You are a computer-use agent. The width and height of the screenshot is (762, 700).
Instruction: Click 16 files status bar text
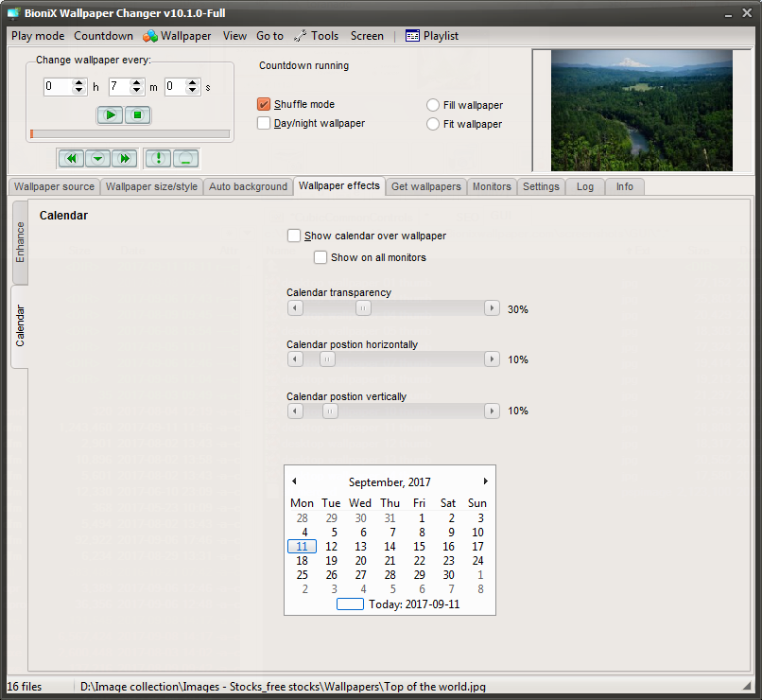click(x=25, y=687)
